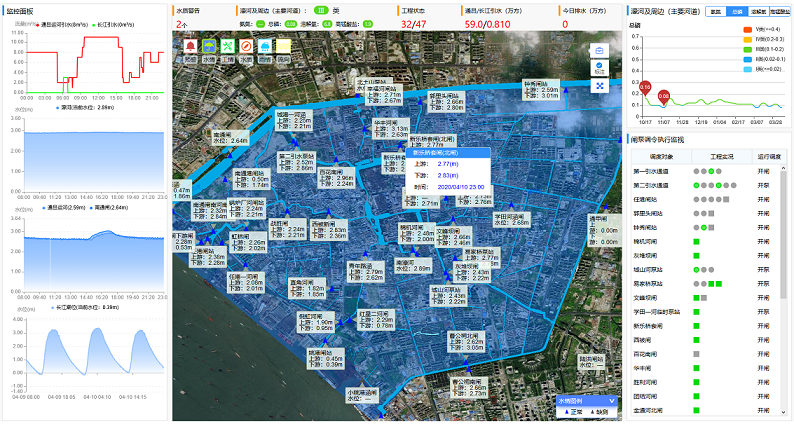Click the 0.16 red marker on chart
Screen dimensions: 794x424
click(646, 88)
